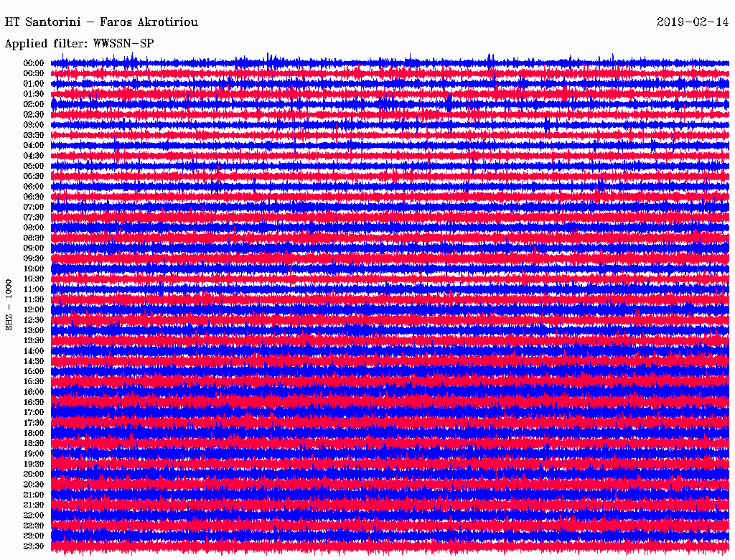Select the 12:00 time label

point(34,310)
